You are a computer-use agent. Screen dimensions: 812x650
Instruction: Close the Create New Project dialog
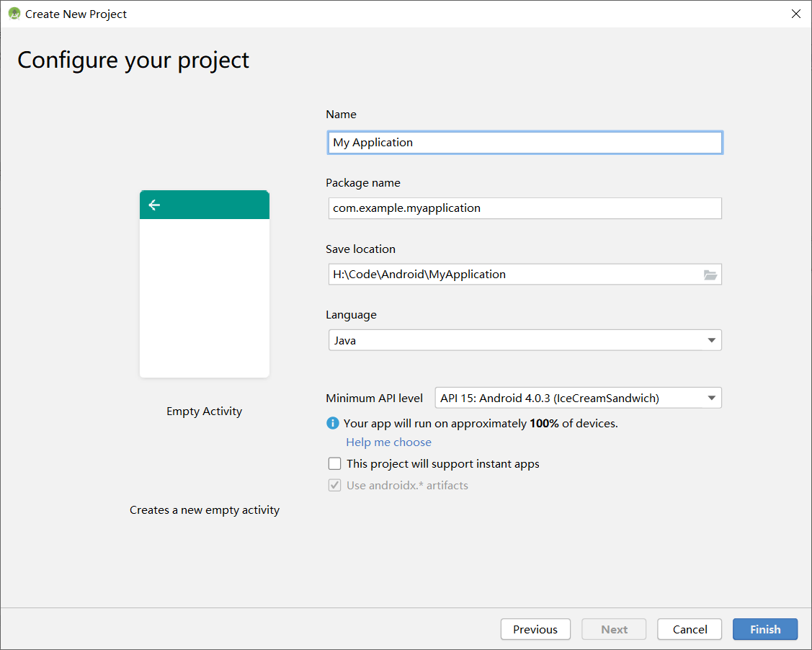tap(796, 14)
